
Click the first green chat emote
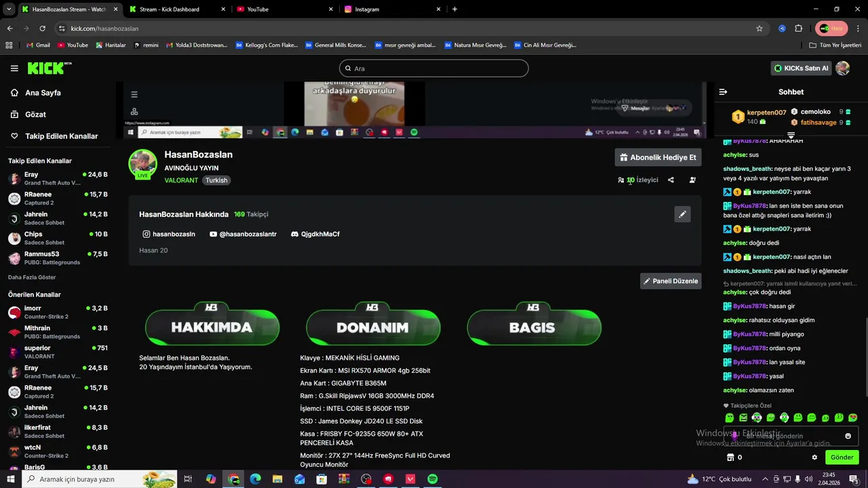[x=730, y=418]
